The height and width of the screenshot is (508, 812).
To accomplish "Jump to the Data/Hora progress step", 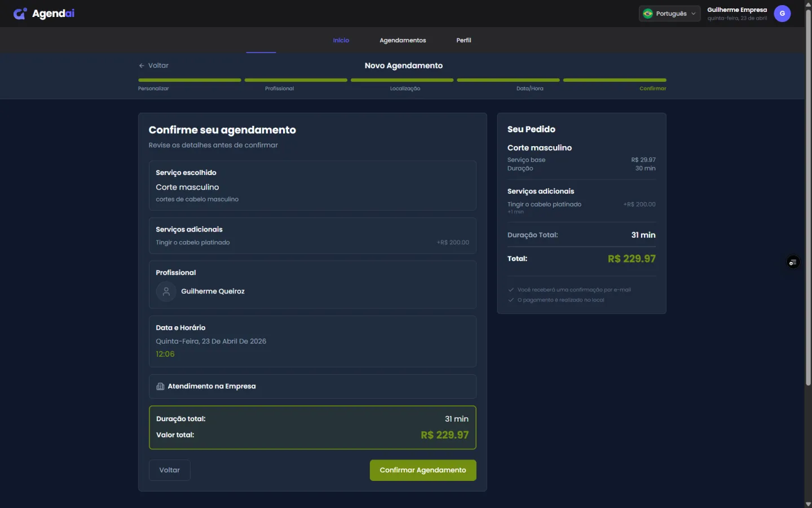I will [x=529, y=89].
